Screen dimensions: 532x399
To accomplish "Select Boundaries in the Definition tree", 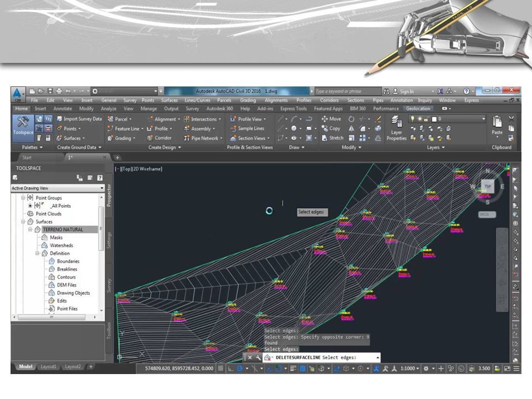I will point(68,261).
